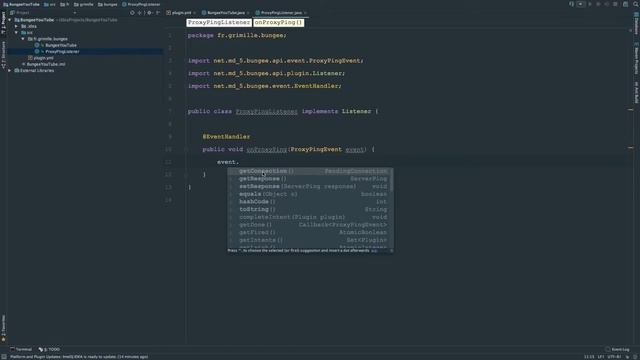Click bungee in navigation breadcrumb bar
The height and width of the screenshot is (360, 640).
coord(107,4)
